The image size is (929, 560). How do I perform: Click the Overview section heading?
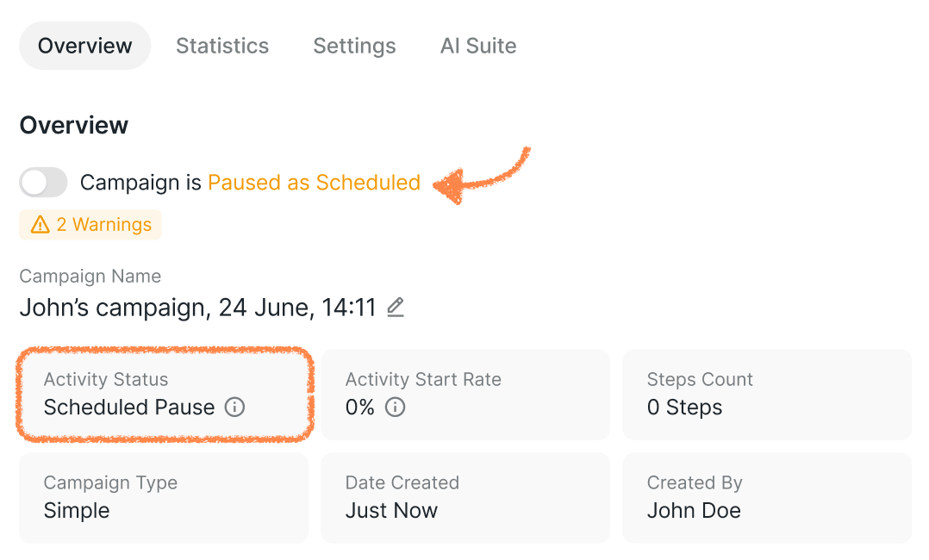pyautogui.click(x=74, y=125)
